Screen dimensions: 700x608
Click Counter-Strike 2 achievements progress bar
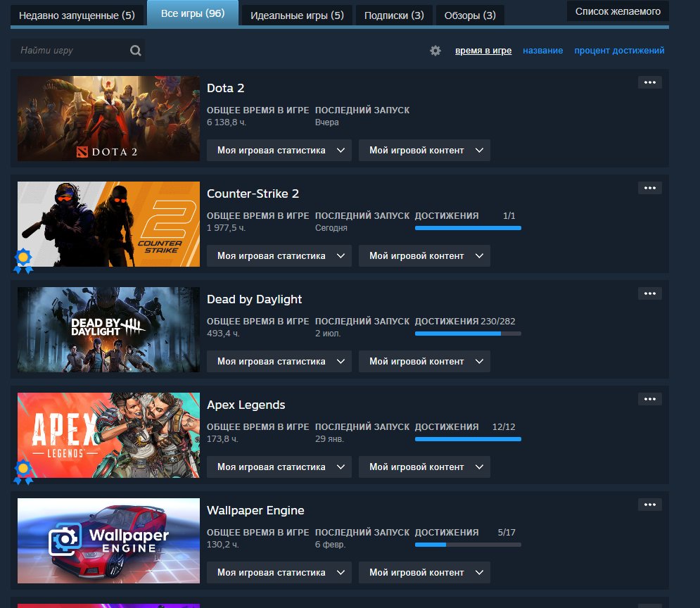tap(468, 228)
